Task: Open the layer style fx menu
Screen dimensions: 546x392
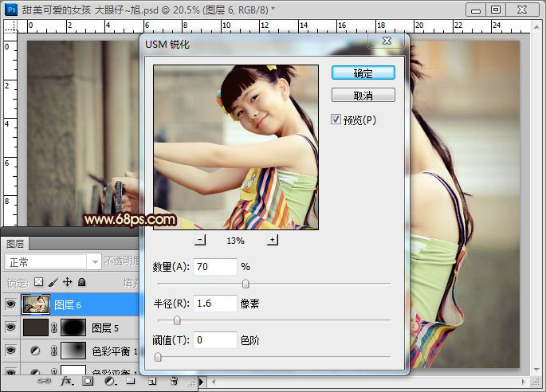Action: coord(67,382)
